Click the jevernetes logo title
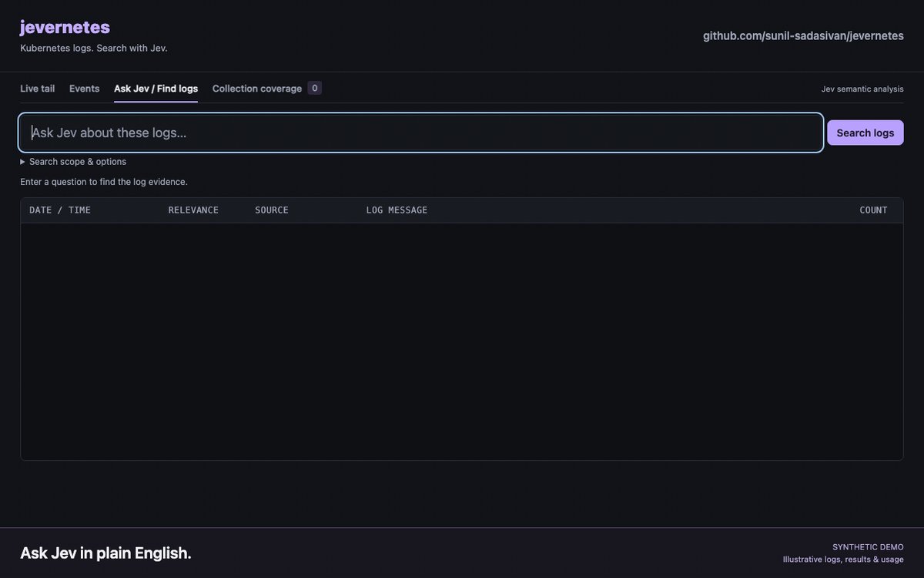924x578 pixels. click(x=65, y=28)
